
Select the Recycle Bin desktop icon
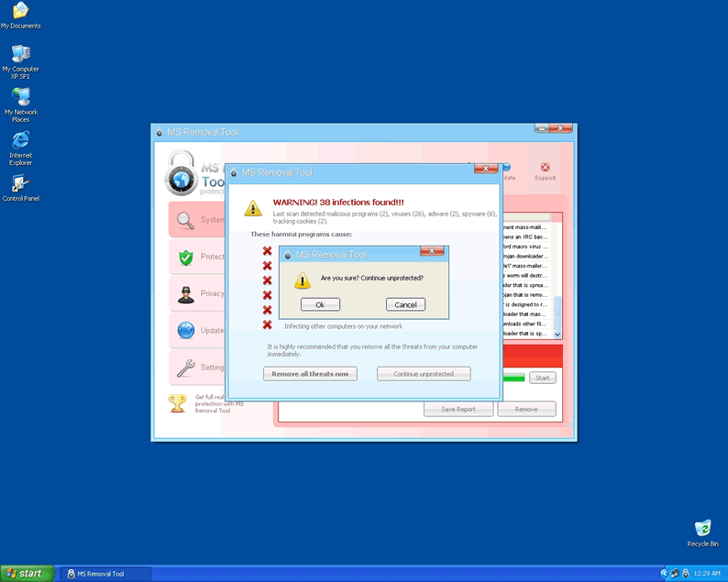703,529
